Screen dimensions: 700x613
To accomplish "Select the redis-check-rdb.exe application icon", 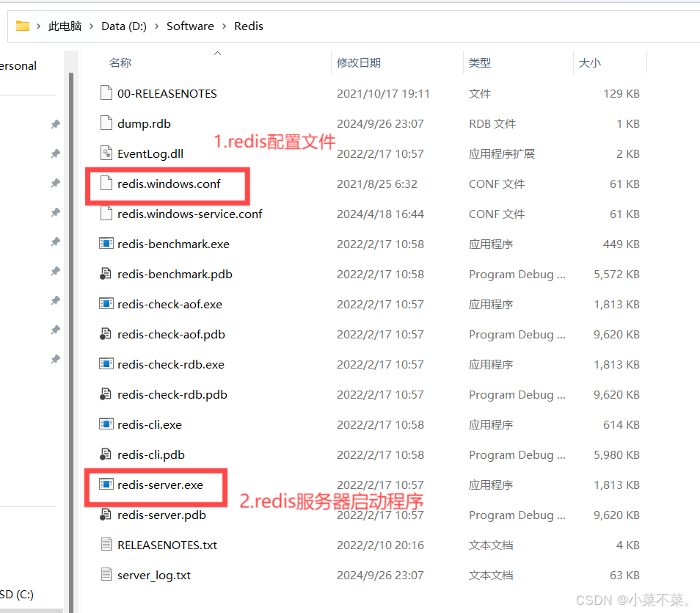I will [106, 363].
